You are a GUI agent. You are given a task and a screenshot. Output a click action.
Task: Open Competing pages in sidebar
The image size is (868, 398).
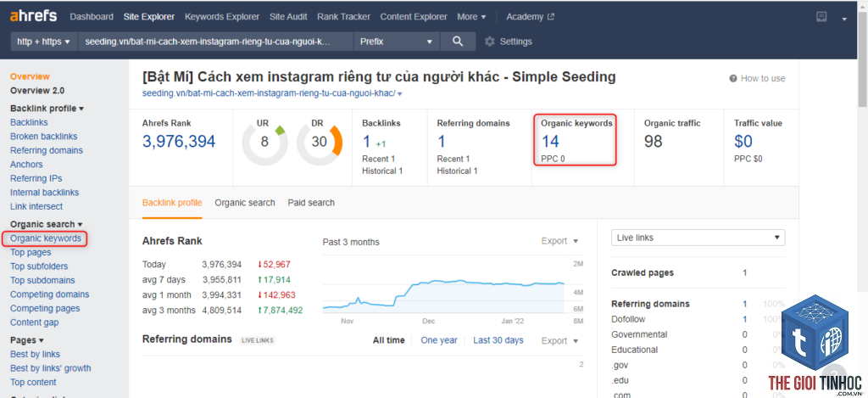tap(45, 308)
